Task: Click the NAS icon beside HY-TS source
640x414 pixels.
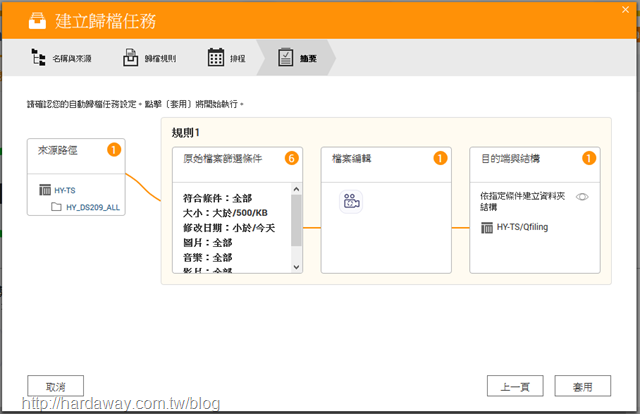Action: tap(45, 190)
